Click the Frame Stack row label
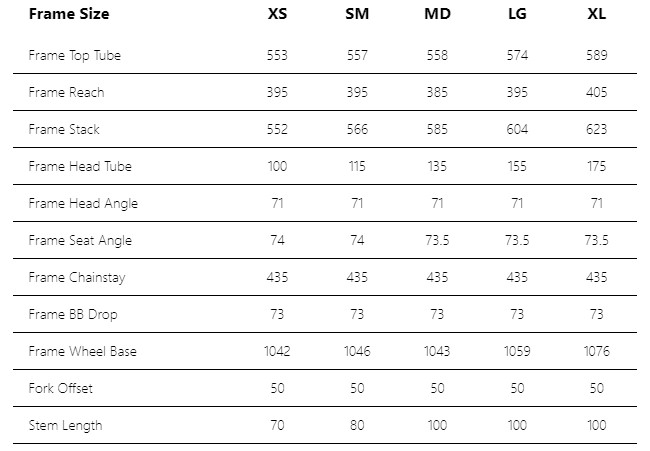 (64, 129)
